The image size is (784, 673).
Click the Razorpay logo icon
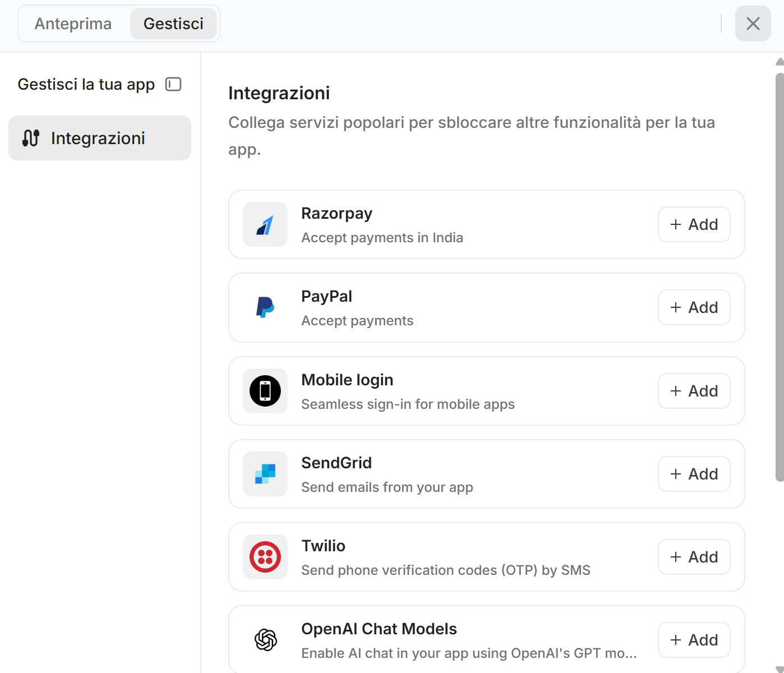pos(265,224)
